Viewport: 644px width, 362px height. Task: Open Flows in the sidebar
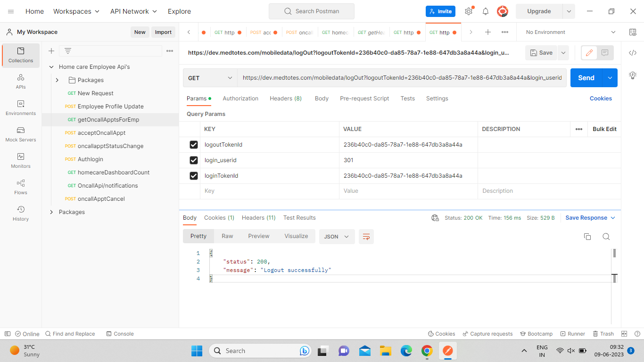tap(21, 187)
